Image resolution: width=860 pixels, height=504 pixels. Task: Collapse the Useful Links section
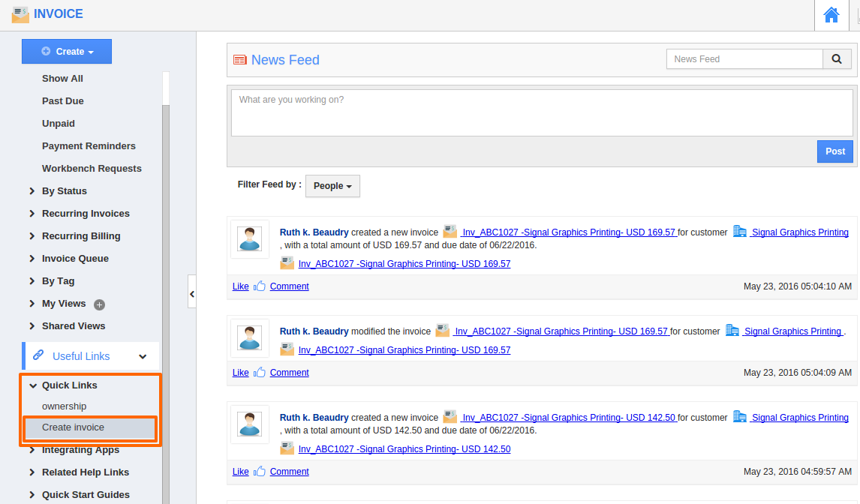[x=143, y=356]
